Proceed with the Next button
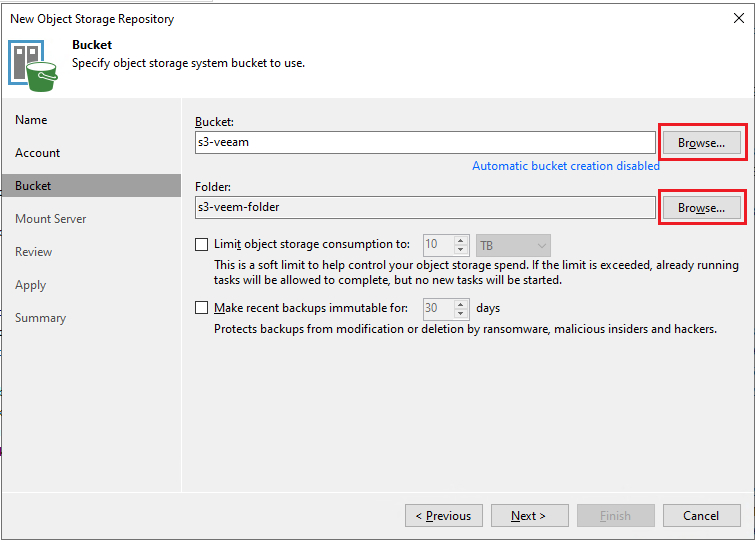Viewport: 755px width, 540px height. point(530,515)
